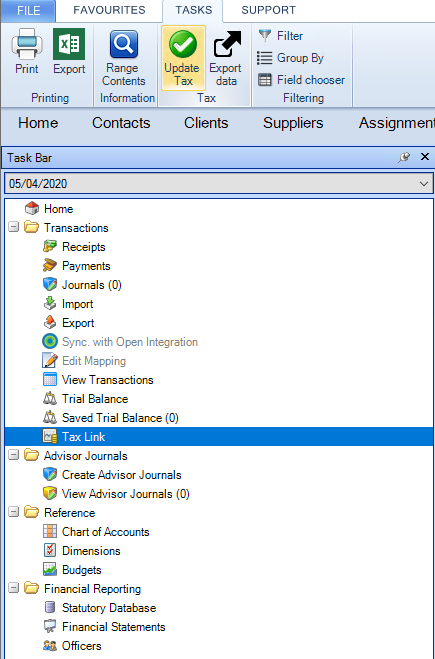This screenshot has width=435, height=659.
Task: Click the Statutory Database cylinder icon
Action: pyautogui.click(x=50, y=608)
